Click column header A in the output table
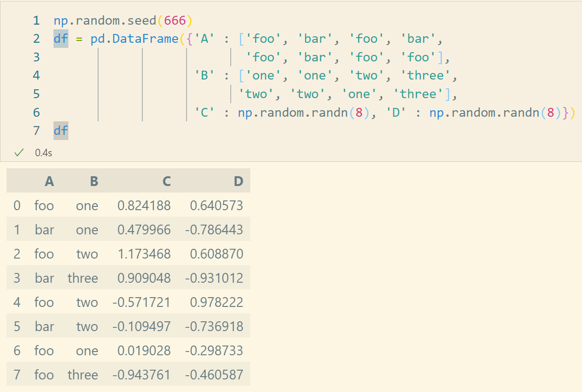Screen dimensions: 582x392 click(x=49, y=181)
